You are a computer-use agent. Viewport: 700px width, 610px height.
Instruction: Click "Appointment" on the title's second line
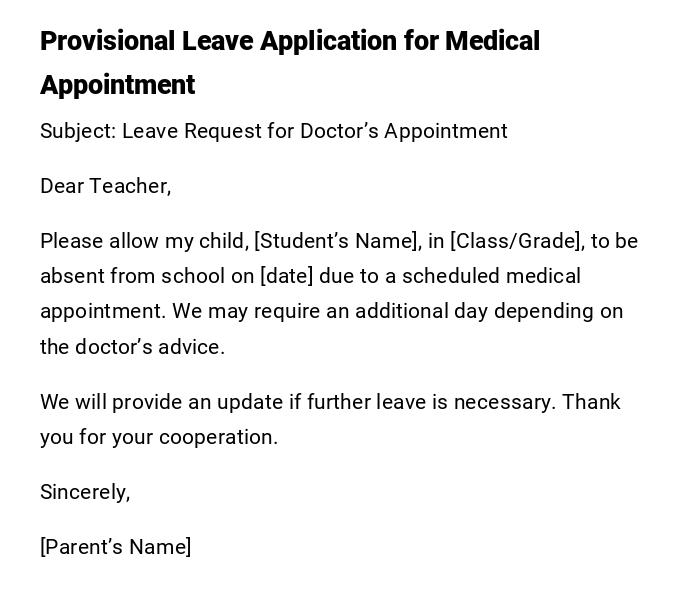(x=117, y=85)
